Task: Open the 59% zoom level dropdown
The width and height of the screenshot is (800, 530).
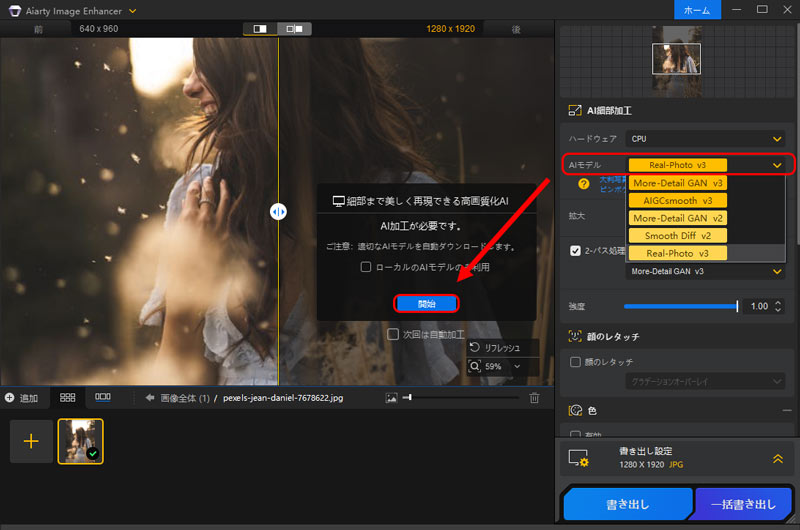Action: point(502,366)
